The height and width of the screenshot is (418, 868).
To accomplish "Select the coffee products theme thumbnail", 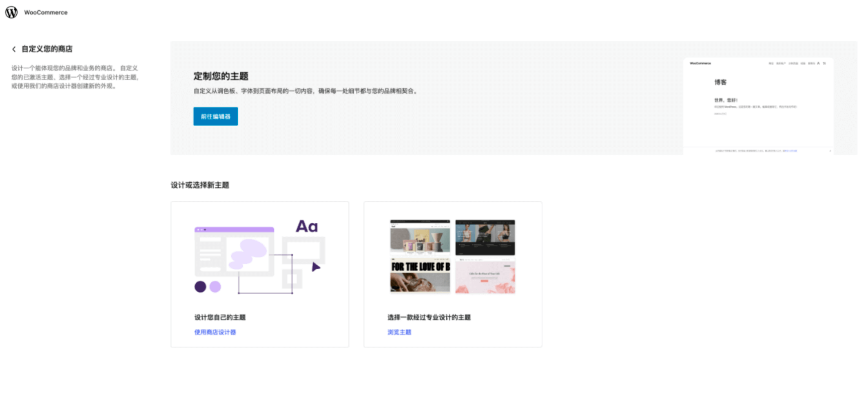I will click(420, 237).
